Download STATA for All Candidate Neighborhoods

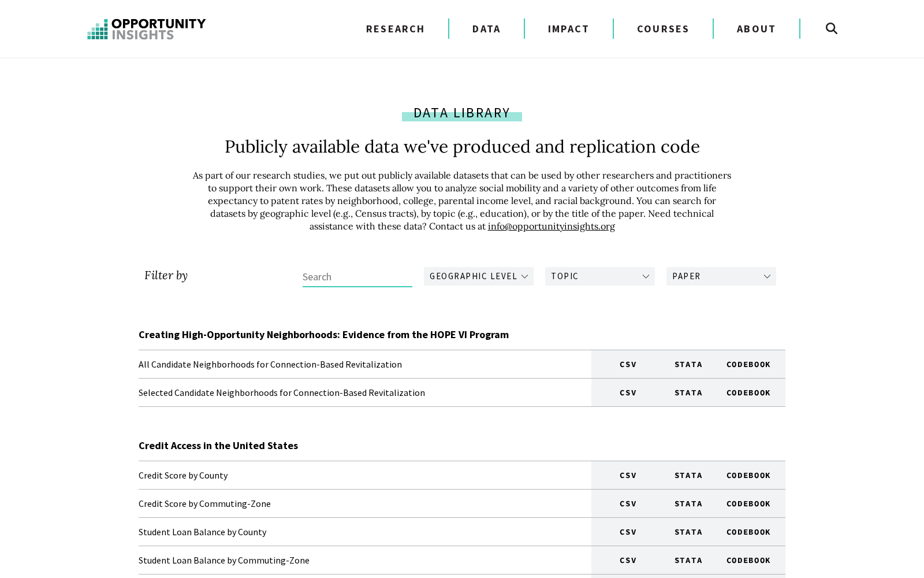688,364
